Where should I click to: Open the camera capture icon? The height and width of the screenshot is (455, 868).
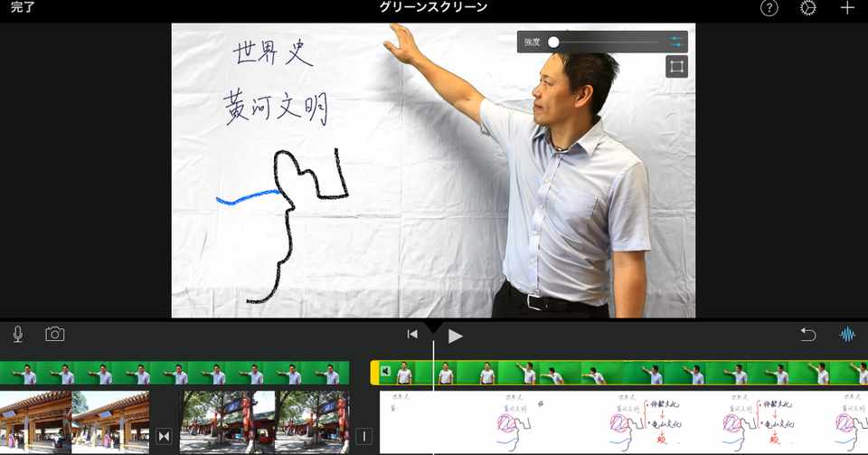coord(55,335)
